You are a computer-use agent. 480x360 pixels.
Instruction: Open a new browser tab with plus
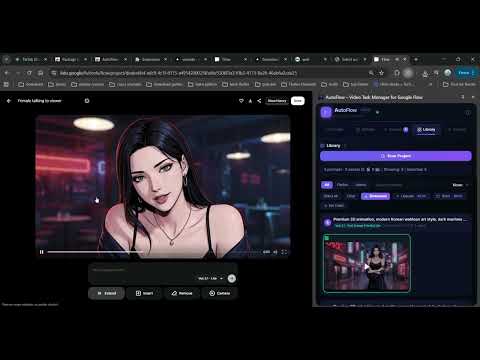[416, 59]
